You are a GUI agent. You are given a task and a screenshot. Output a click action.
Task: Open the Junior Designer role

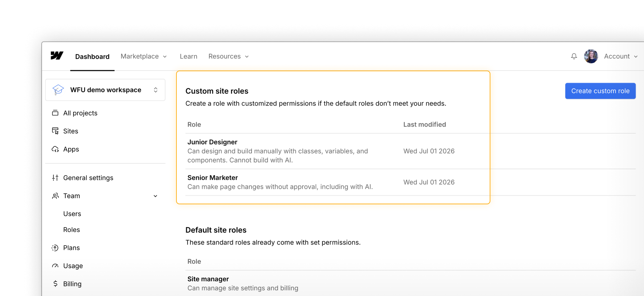[x=212, y=142]
